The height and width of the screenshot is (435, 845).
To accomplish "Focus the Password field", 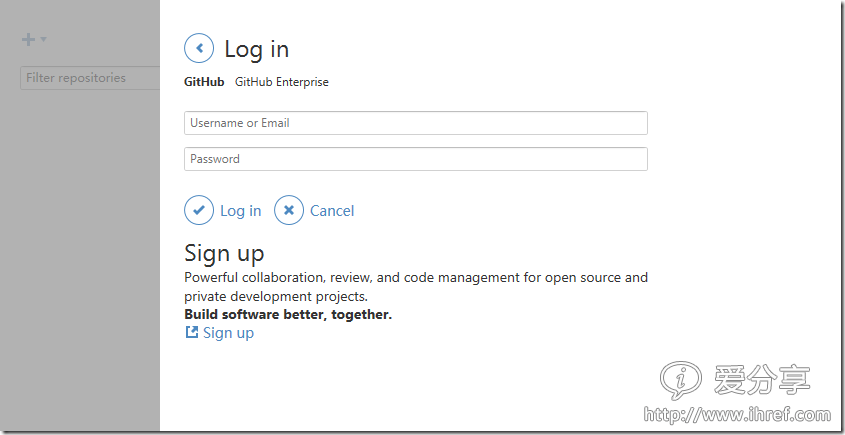I will (415, 159).
